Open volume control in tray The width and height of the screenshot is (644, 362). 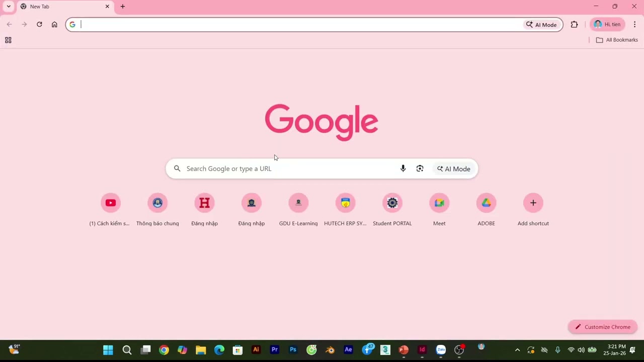click(581, 350)
